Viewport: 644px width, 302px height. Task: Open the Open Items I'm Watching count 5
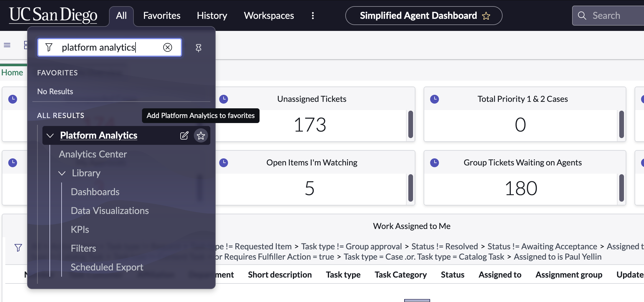(310, 188)
